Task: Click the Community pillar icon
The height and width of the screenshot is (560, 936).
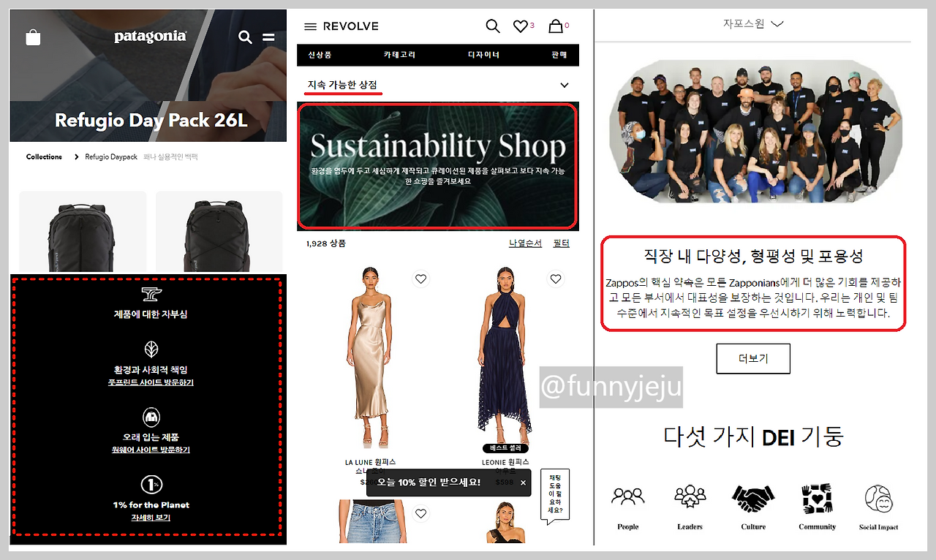Action: click(817, 499)
